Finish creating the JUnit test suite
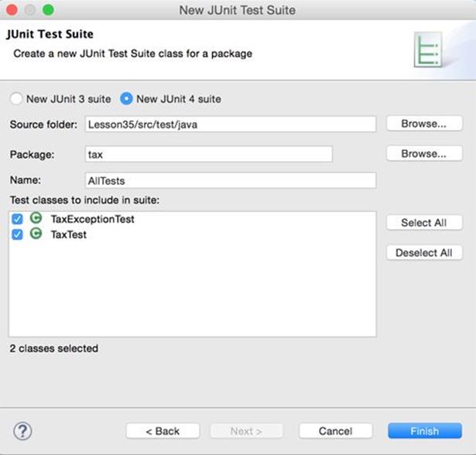The image size is (476, 455). 425,431
